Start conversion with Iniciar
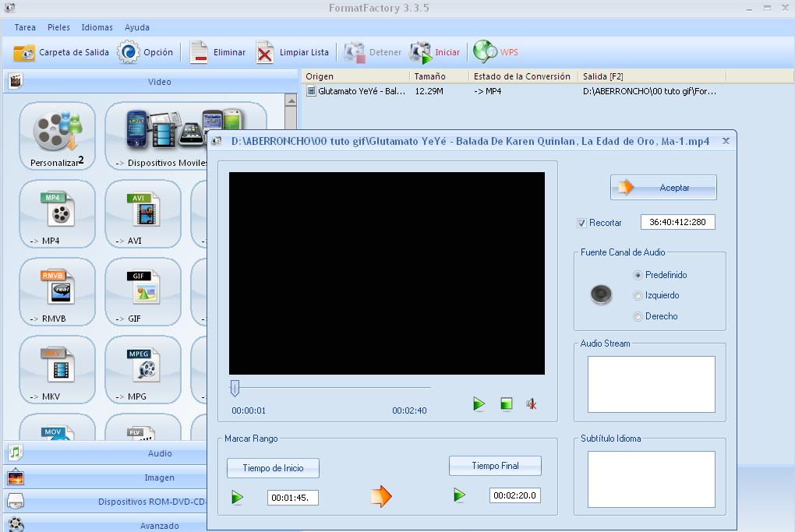The image size is (795, 532). click(x=435, y=52)
